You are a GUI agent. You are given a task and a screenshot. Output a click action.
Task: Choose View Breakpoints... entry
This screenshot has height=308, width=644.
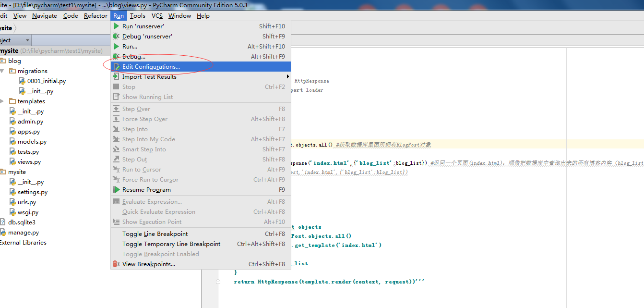201,264
